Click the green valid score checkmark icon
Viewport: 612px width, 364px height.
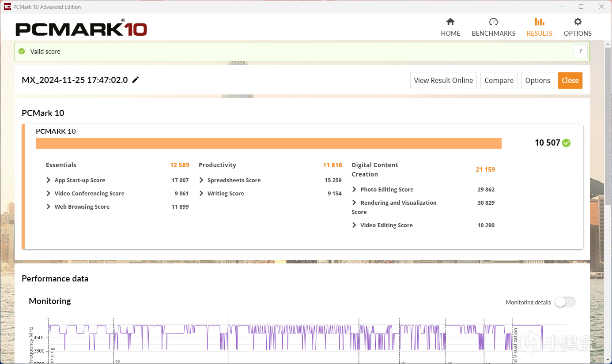point(22,51)
